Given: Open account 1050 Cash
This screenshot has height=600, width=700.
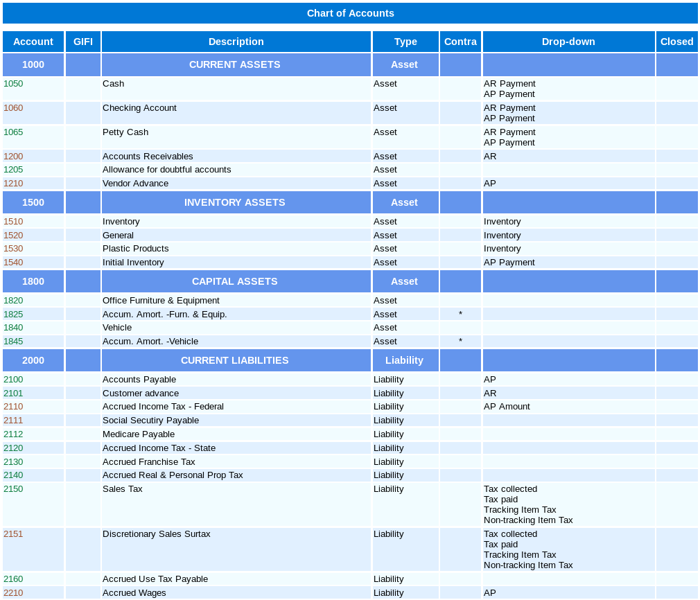Looking at the screenshot, I should pos(13,84).
